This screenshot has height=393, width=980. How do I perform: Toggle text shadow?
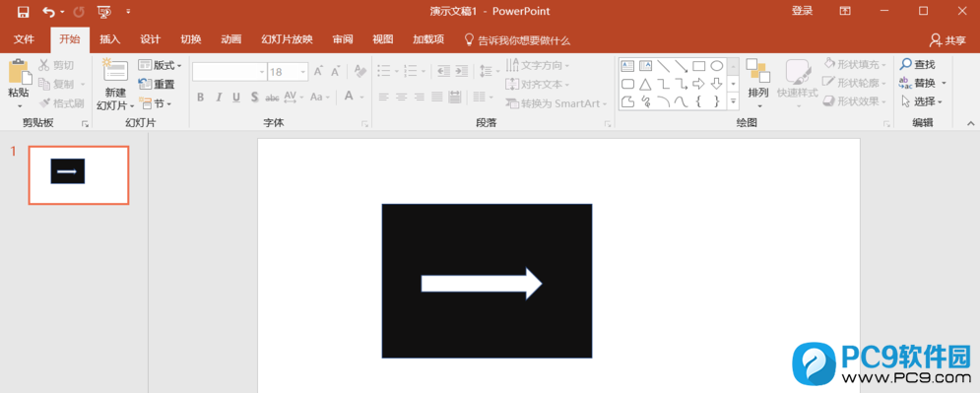254,97
